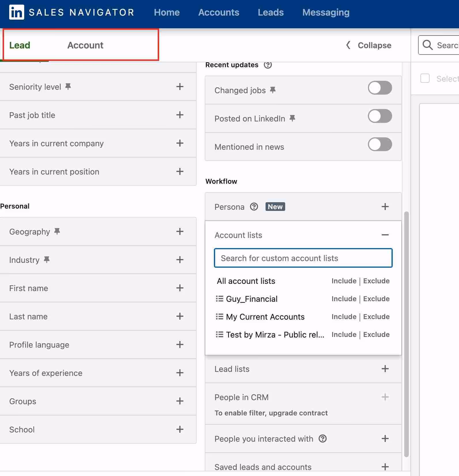
Task: Click the list icon beside Guy_Financial
Action: [x=219, y=299]
